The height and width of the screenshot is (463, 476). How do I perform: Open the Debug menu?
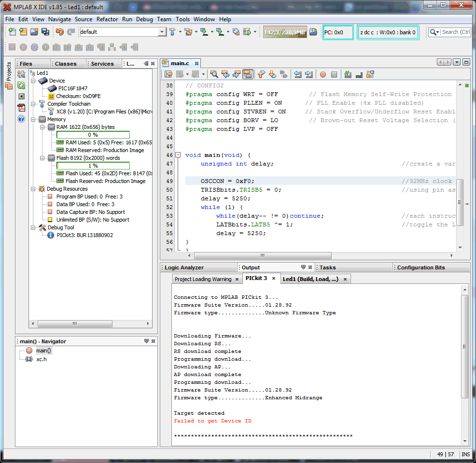(144, 19)
